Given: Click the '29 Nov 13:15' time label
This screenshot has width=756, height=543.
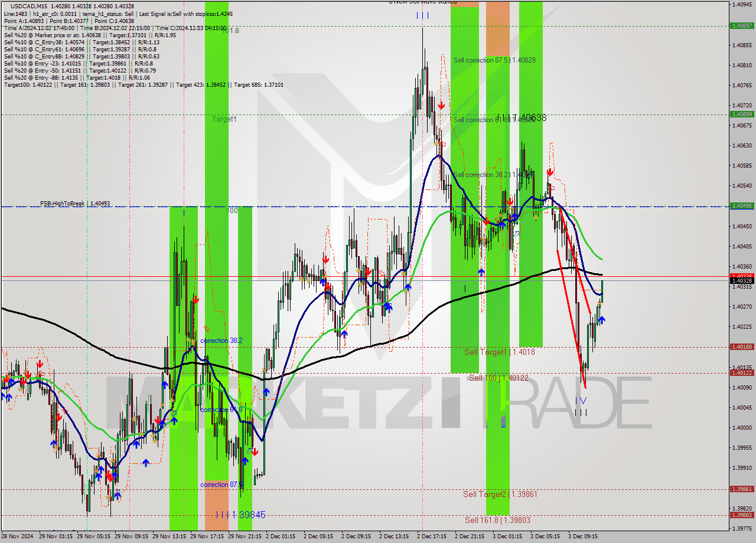Looking at the screenshot, I should tap(170, 537).
